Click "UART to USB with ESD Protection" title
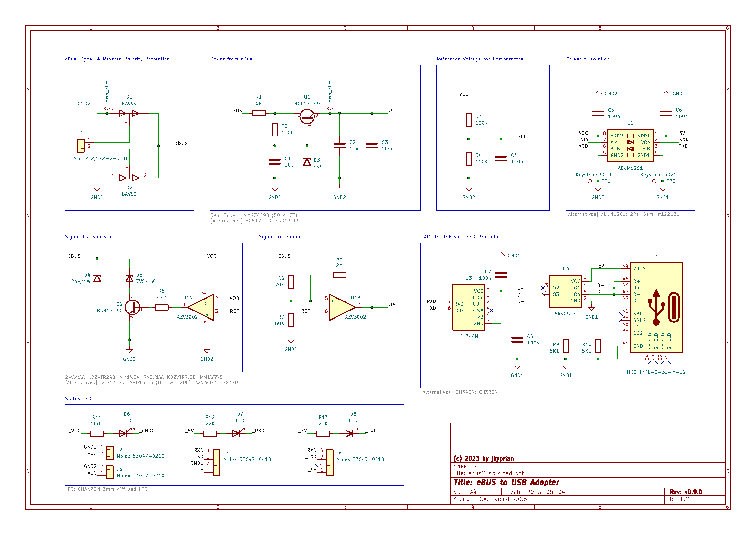The image size is (756, 535). click(461, 237)
